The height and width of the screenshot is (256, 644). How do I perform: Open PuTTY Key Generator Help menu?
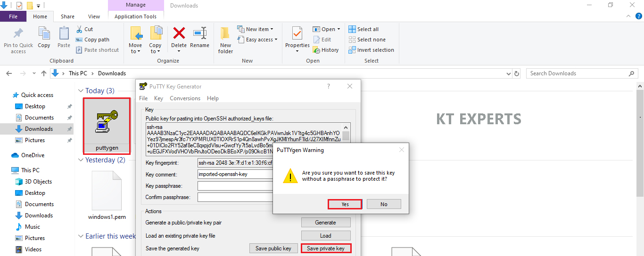coord(213,98)
